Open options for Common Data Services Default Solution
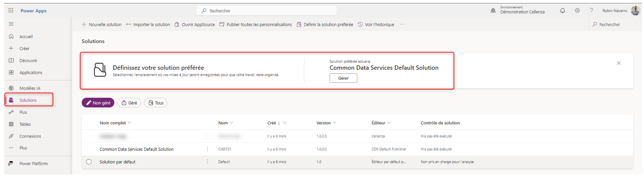The image size is (644, 179). [207, 149]
